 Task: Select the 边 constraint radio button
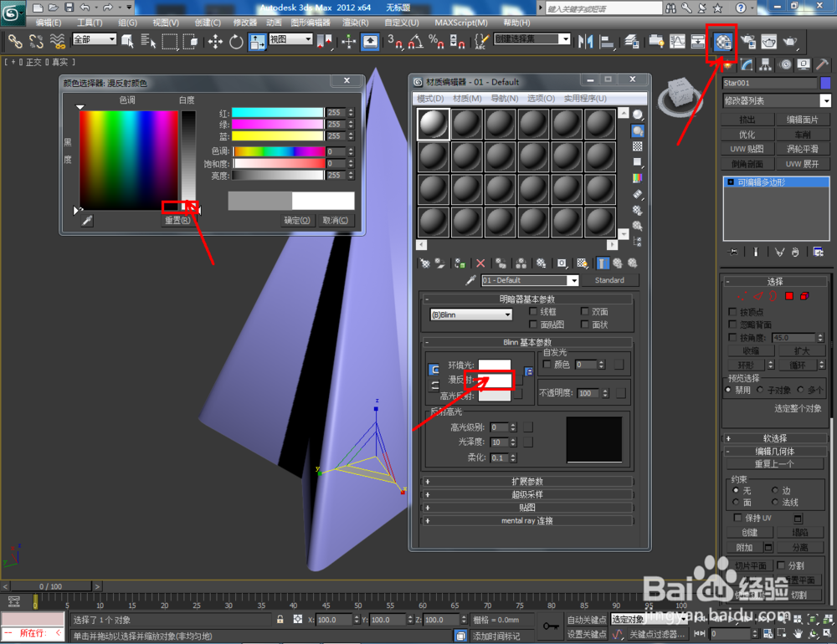(x=774, y=490)
